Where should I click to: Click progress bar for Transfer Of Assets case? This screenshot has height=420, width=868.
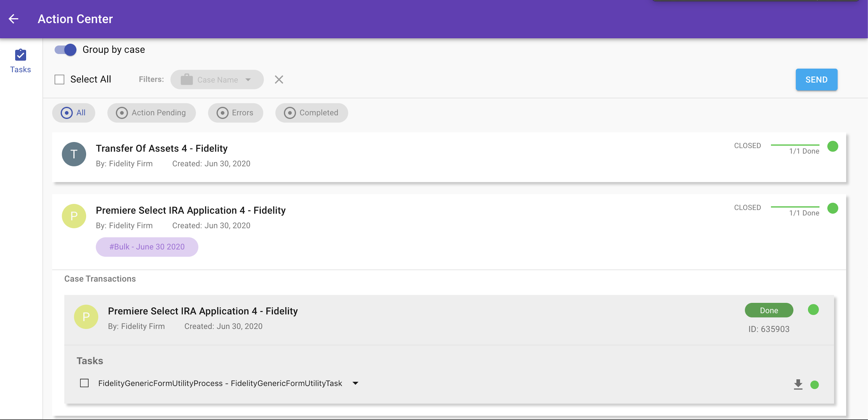point(795,145)
